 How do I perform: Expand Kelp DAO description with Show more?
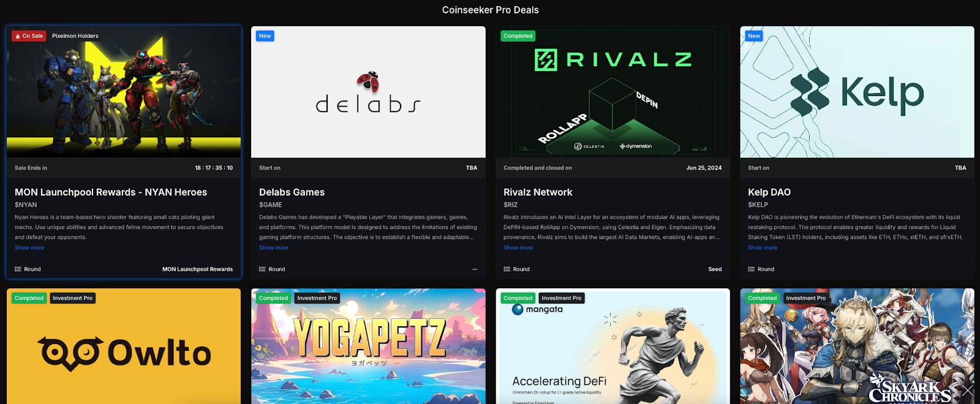[763, 248]
